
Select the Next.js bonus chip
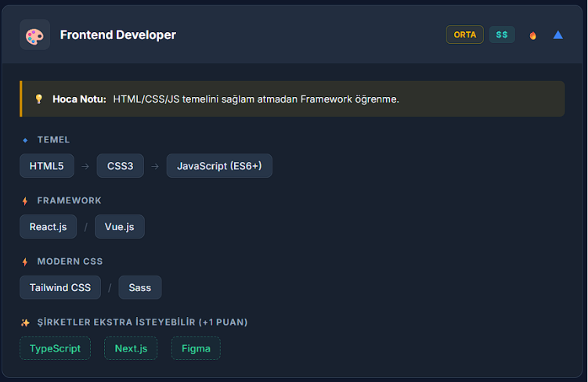coord(131,348)
